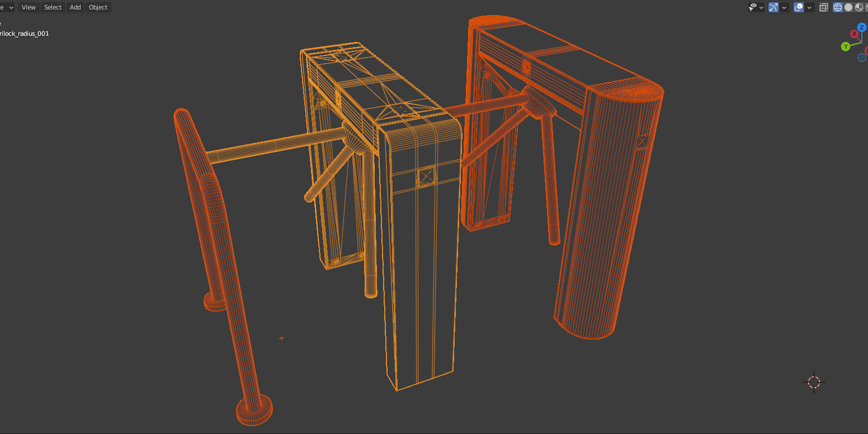
Task: Align view to Y axis on gizmo
Action: tap(846, 46)
